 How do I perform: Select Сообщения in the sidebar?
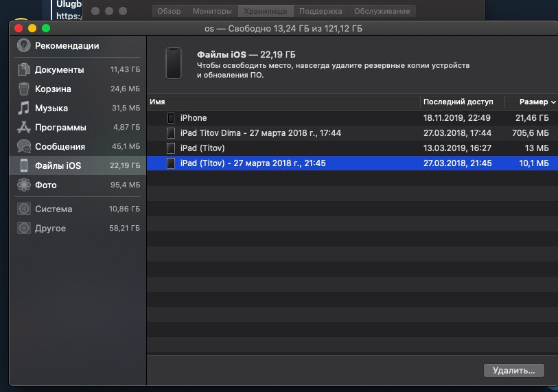78,146
